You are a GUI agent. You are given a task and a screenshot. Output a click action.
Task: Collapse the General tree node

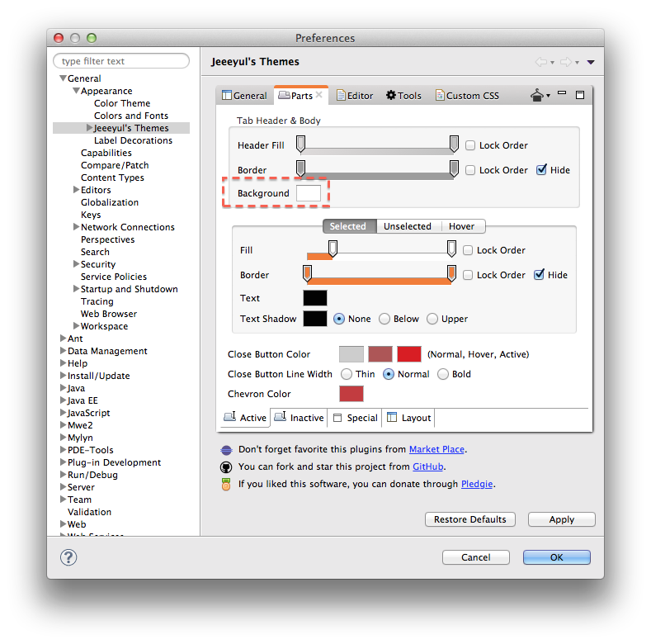(63, 78)
